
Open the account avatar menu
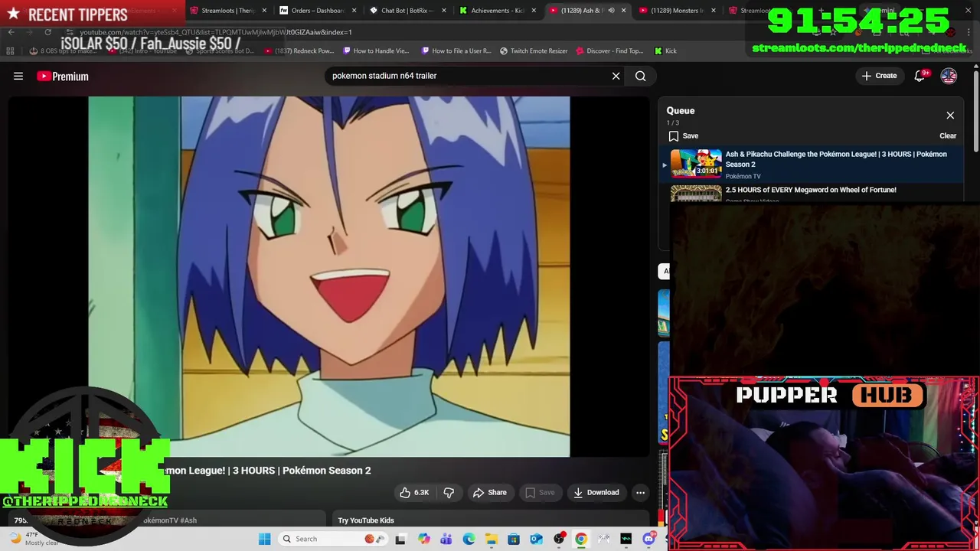tap(949, 76)
